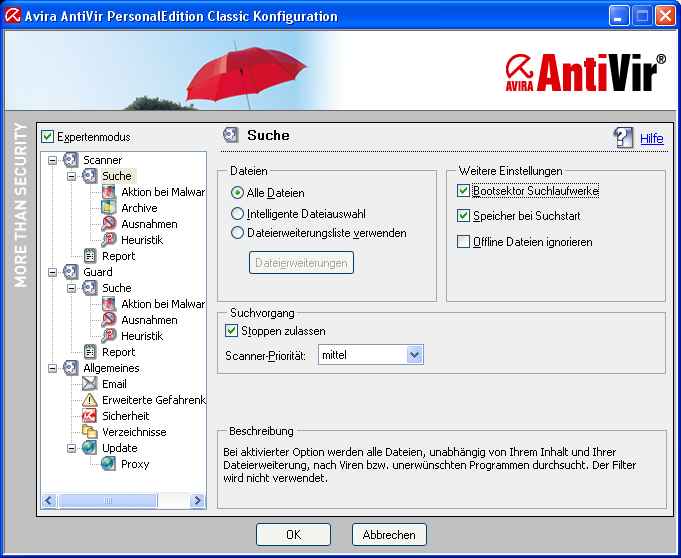Open the Hilfe link
The height and width of the screenshot is (558, 681).
[651, 139]
